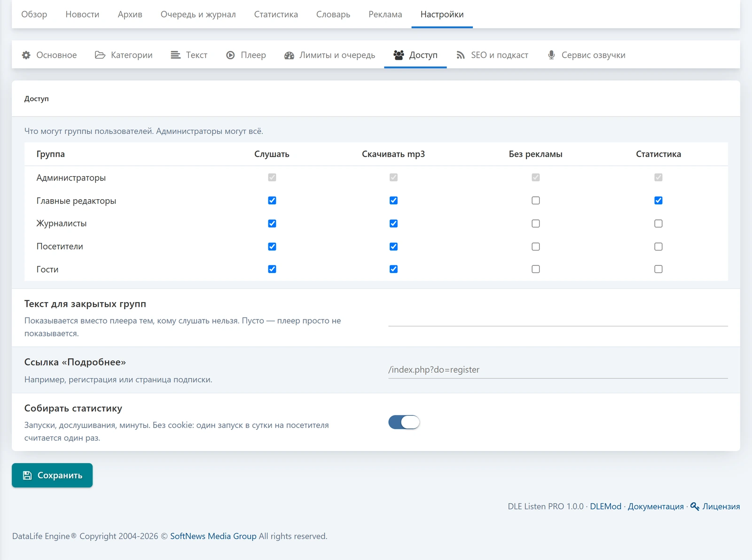The height and width of the screenshot is (560, 752).
Task: Uncheck Скачивать mp3 for Гости
Action: click(394, 269)
